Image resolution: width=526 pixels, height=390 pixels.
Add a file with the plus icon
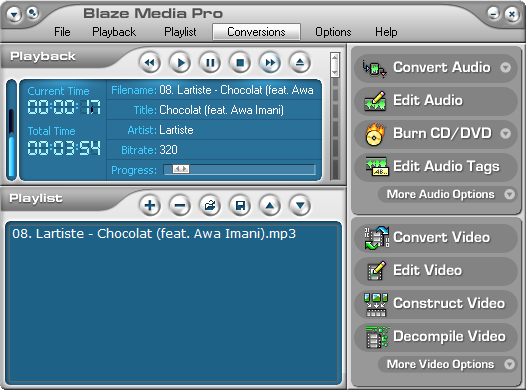tap(150, 205)
